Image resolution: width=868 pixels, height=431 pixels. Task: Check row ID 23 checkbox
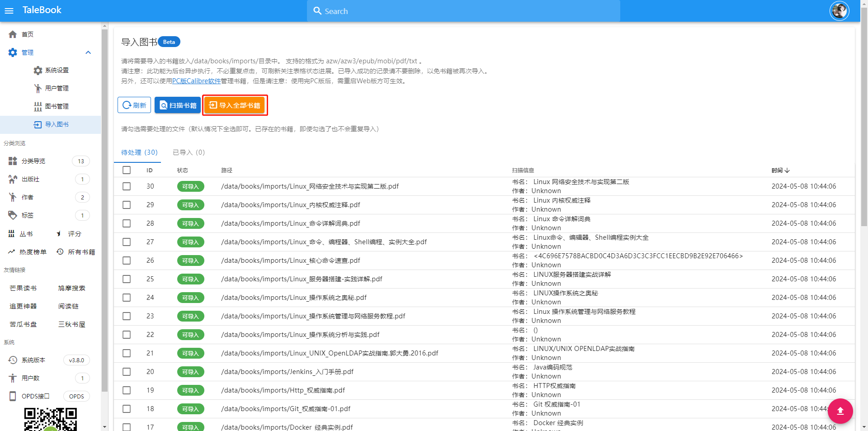[127, 316]
